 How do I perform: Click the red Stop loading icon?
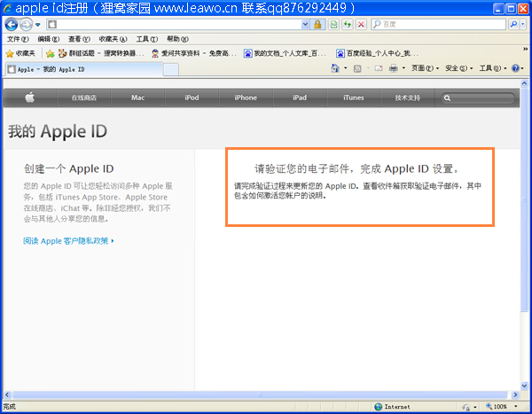point(362,25)
